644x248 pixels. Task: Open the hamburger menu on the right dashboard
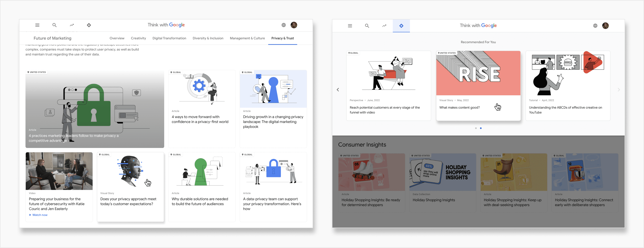coord(350,26)
